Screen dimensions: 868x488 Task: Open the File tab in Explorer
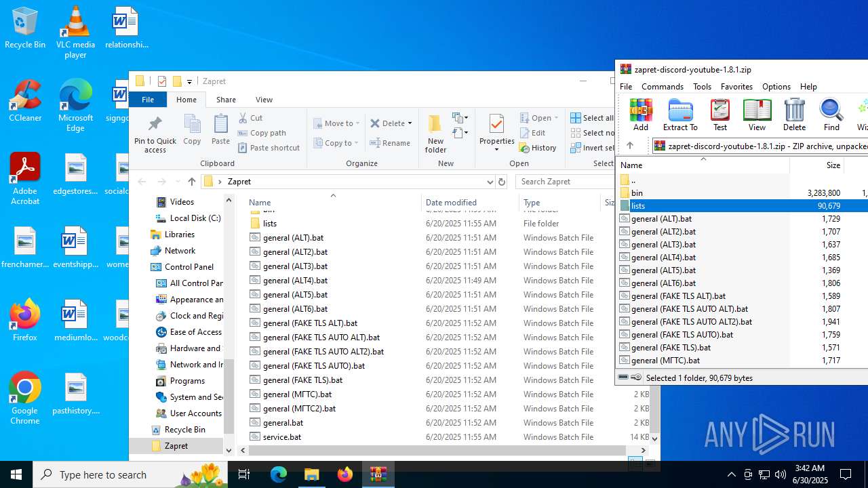[148, 100]
